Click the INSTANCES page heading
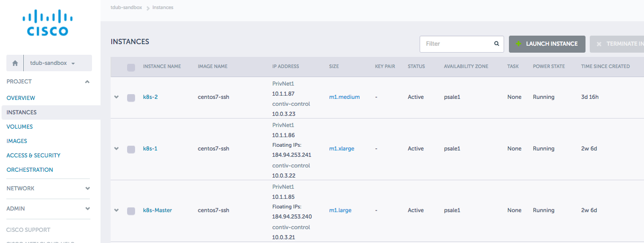 pos(130,41)
